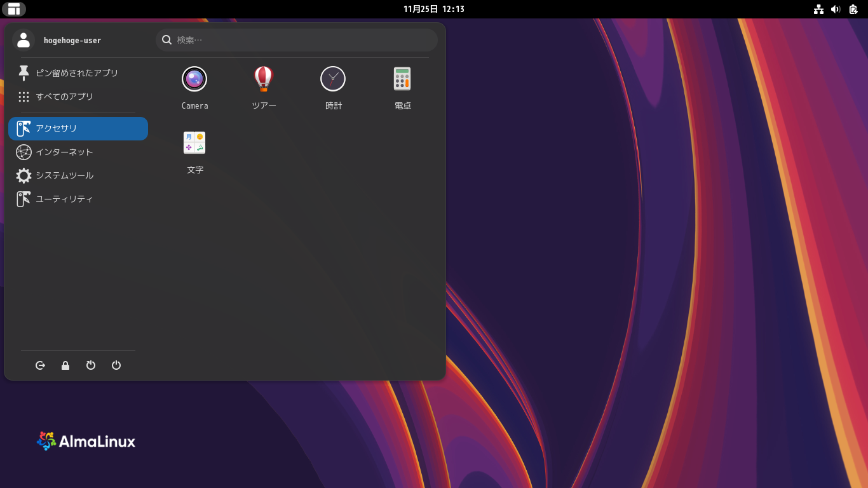Click the 検索 search field
Image resolution: width=868 pixels, height=488 pixels.
(295, 40)
